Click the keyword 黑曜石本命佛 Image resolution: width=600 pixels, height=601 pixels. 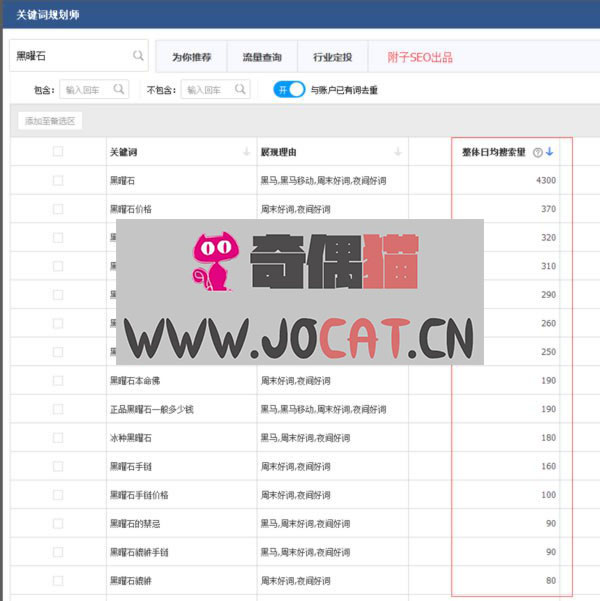(135, 381)
